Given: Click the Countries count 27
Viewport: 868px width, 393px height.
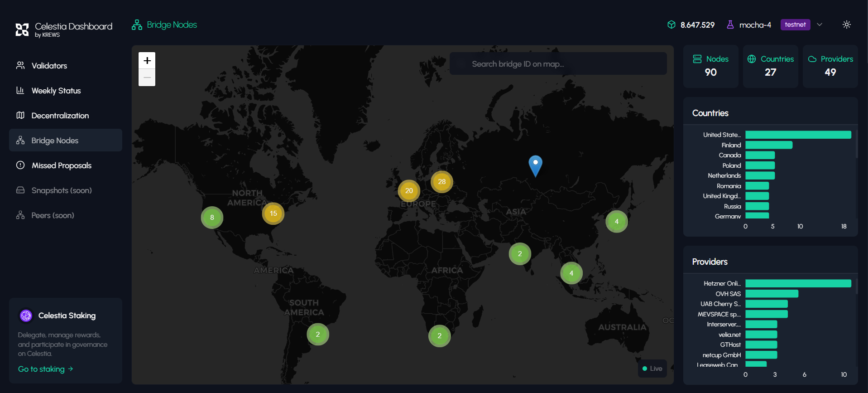Looking at the screenshot, I should pos(771,72).
